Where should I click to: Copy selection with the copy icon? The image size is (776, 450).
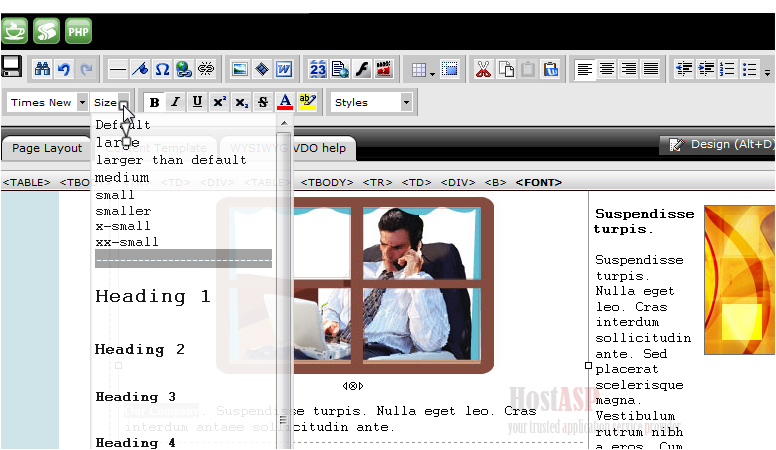tap(506, 69)
